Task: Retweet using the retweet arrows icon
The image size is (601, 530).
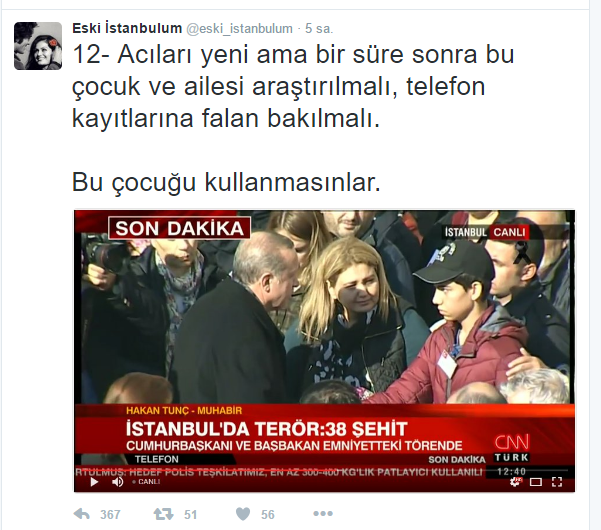Action: (163, 514)
